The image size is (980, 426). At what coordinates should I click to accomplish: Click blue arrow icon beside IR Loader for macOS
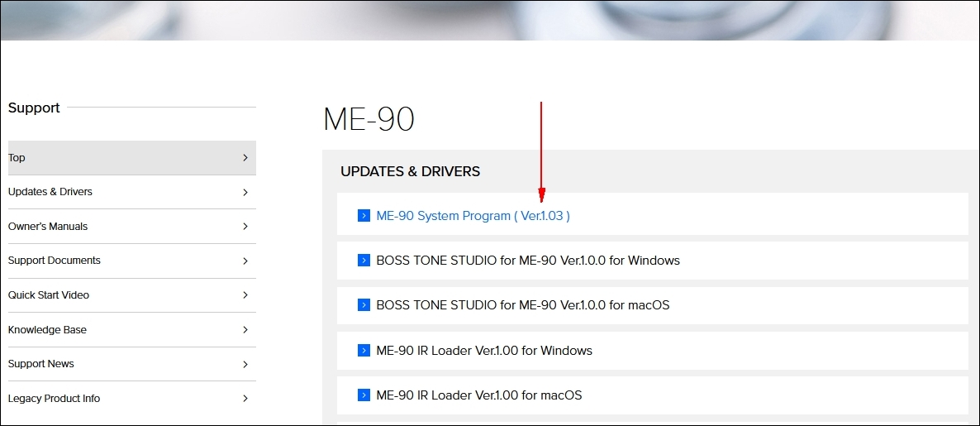coord(364,395)
